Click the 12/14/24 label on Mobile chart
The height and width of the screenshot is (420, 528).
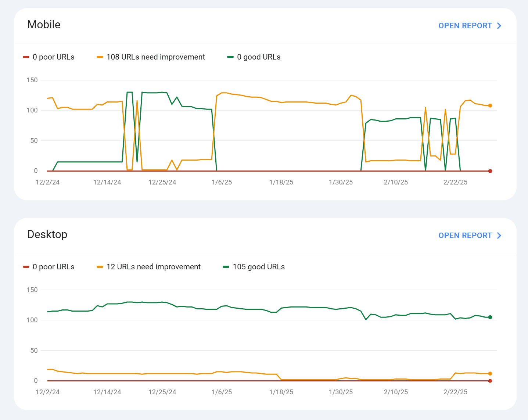click(107, 182)
